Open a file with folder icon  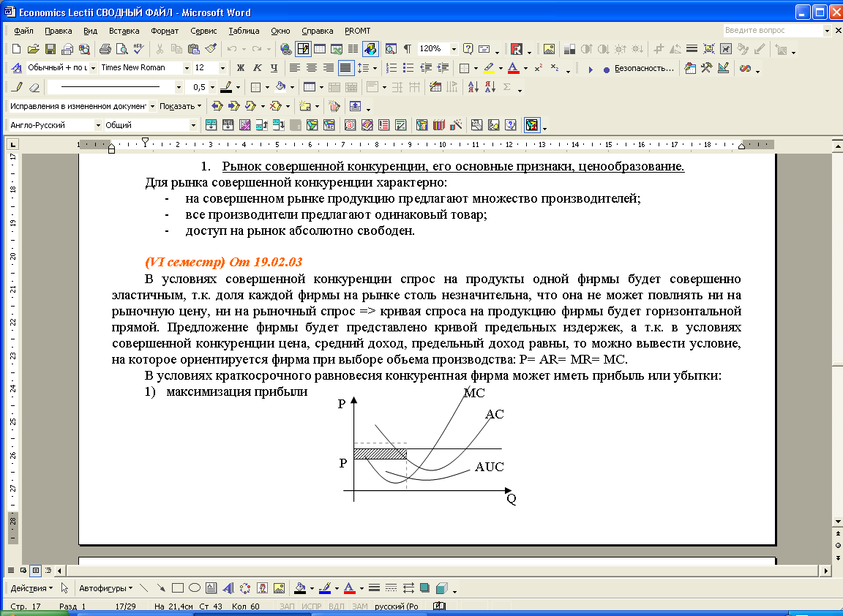(x=34, y=49)
